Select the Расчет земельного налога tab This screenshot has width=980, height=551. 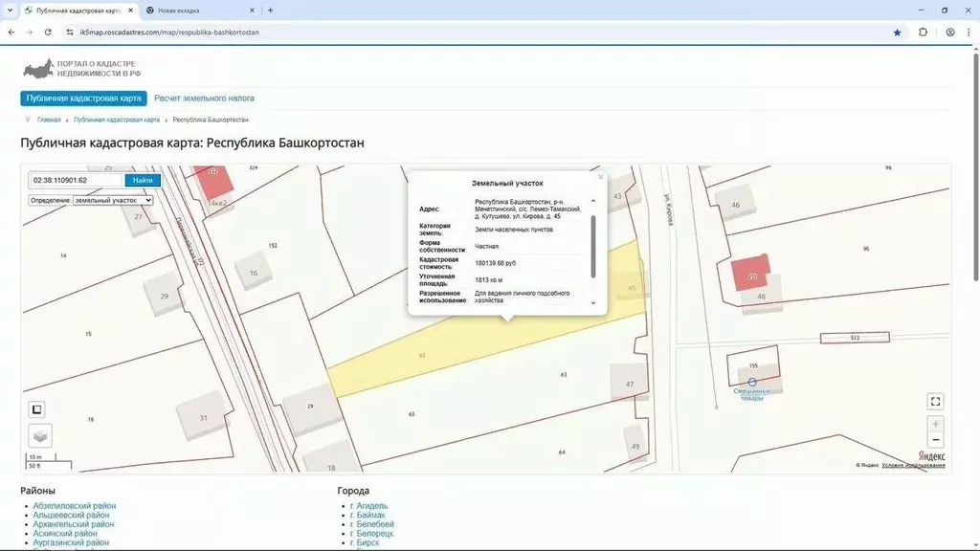pos(204,99)
